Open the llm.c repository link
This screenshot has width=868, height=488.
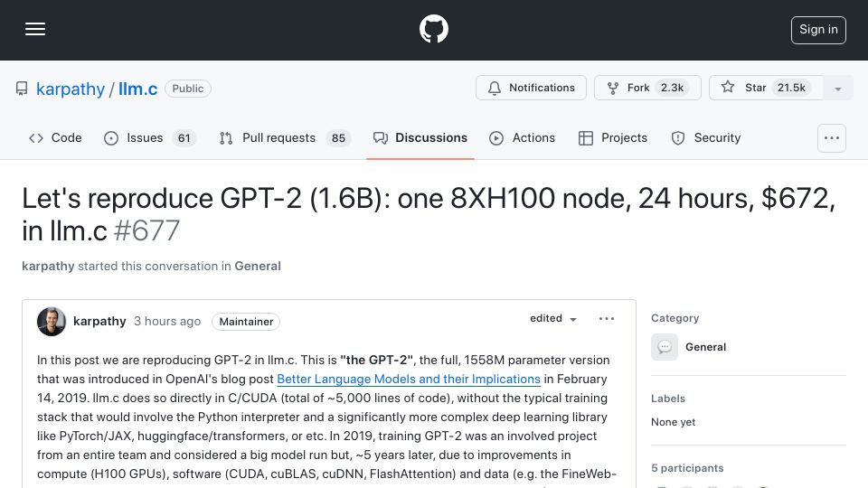coord(137,89)
